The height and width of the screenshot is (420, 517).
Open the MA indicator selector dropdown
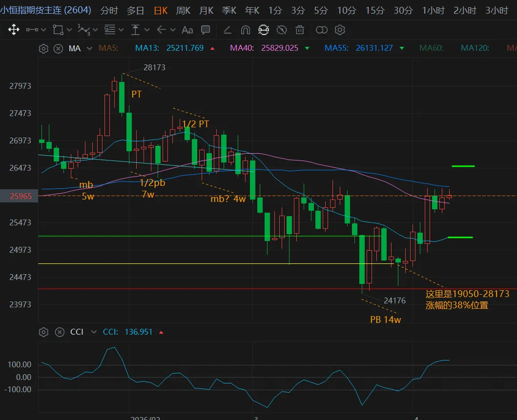tap(89, 48)
